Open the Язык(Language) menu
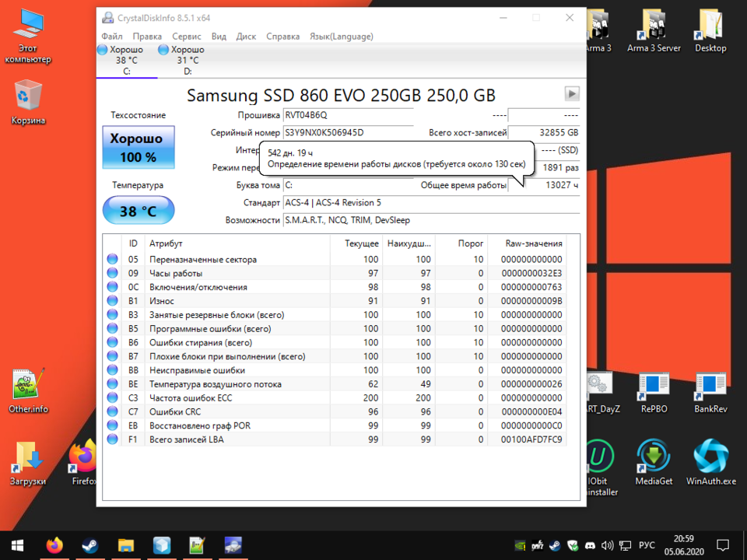Viewport: 747px width, 560px height. pyautogui.click(x=342, y=37)
